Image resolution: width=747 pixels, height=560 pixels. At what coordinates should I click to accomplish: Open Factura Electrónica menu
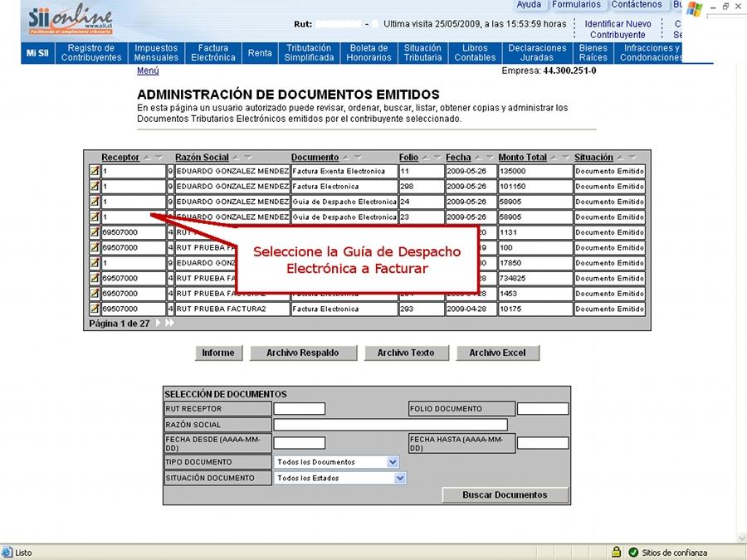click(213, 53)
